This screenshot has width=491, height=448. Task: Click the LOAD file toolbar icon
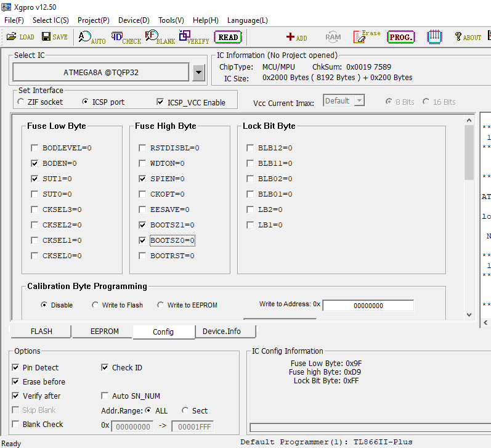click(20, 37)
